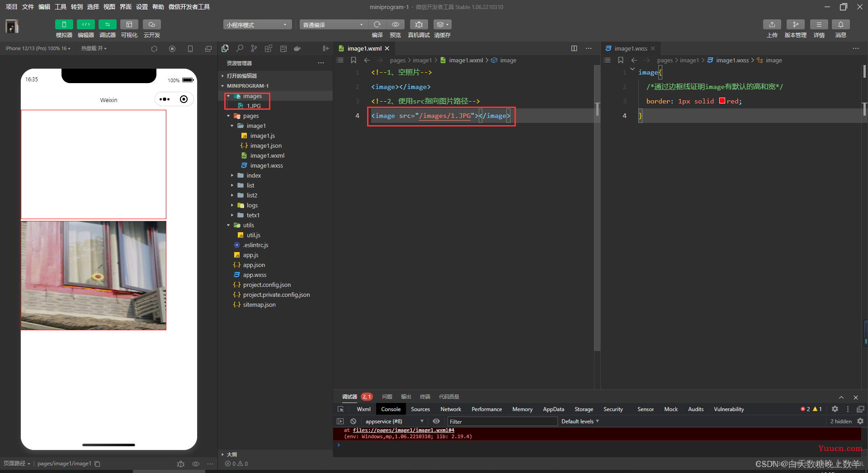Switch to the Network debugger tab

pyautogui.click(x=451, y=409)
